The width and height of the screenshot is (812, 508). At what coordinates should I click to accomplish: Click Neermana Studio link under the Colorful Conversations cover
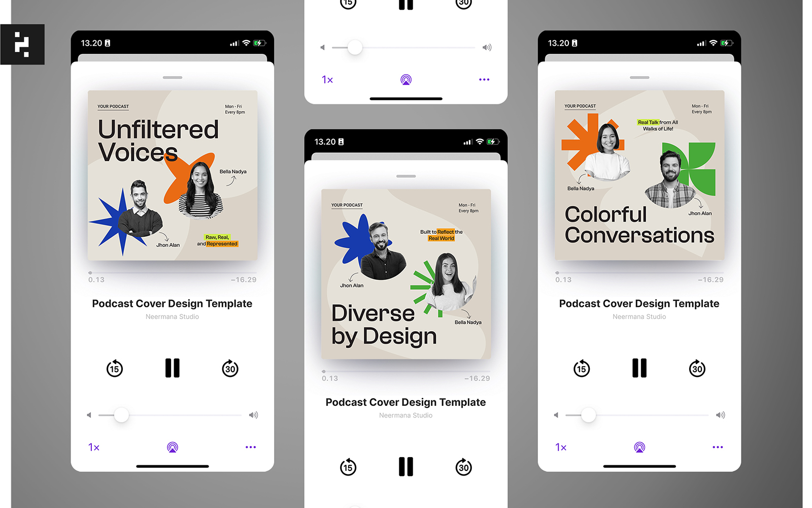click(639, 316)
